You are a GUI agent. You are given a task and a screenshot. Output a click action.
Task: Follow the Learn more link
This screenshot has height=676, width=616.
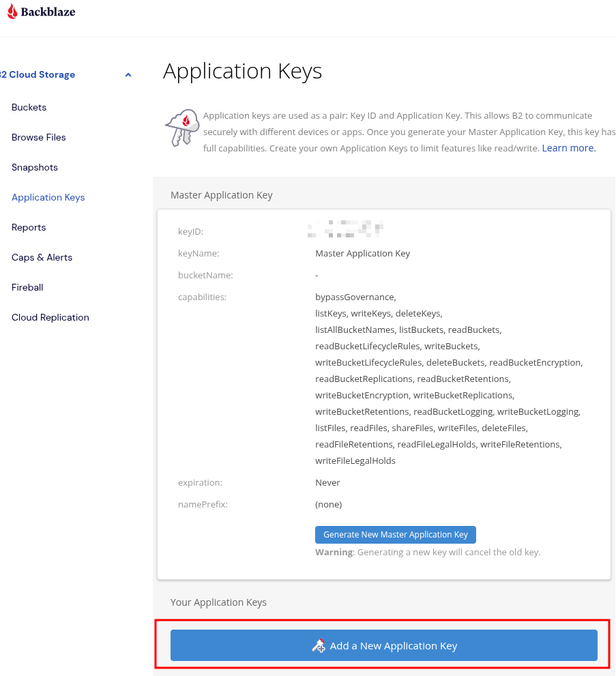(x=569, y=148)
